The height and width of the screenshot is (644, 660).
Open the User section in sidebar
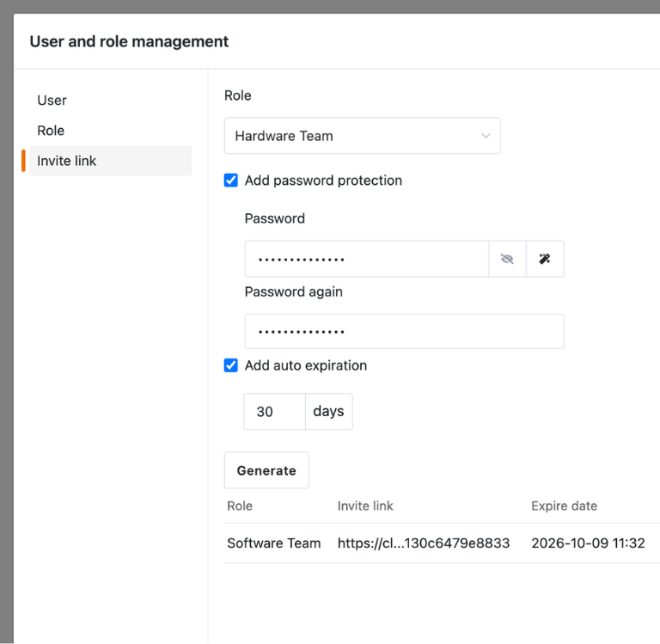click(x=52, y=101)
